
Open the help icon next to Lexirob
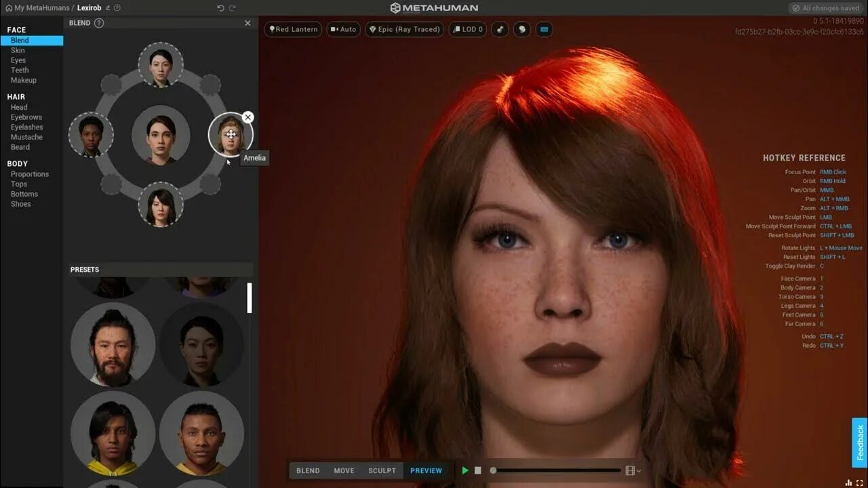[117, 8]
